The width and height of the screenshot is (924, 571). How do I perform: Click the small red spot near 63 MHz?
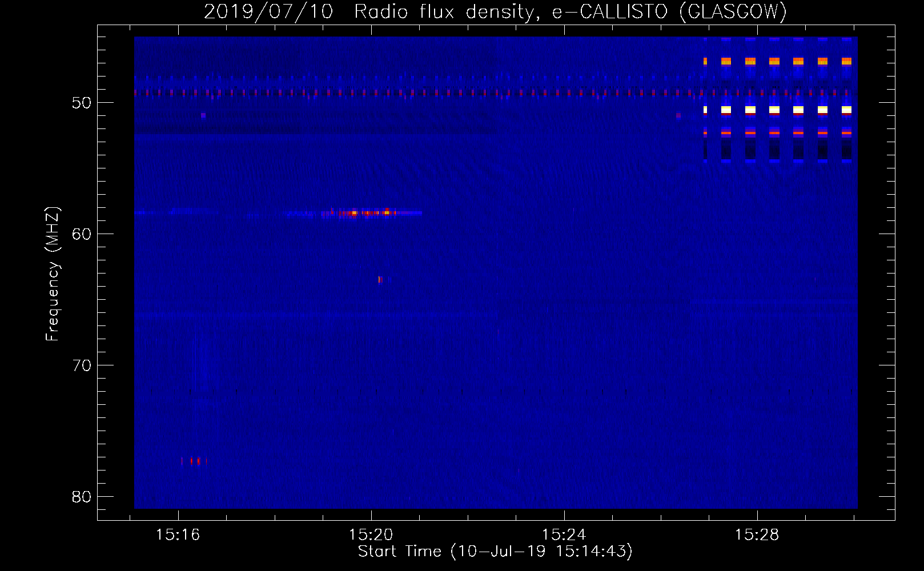380,280
